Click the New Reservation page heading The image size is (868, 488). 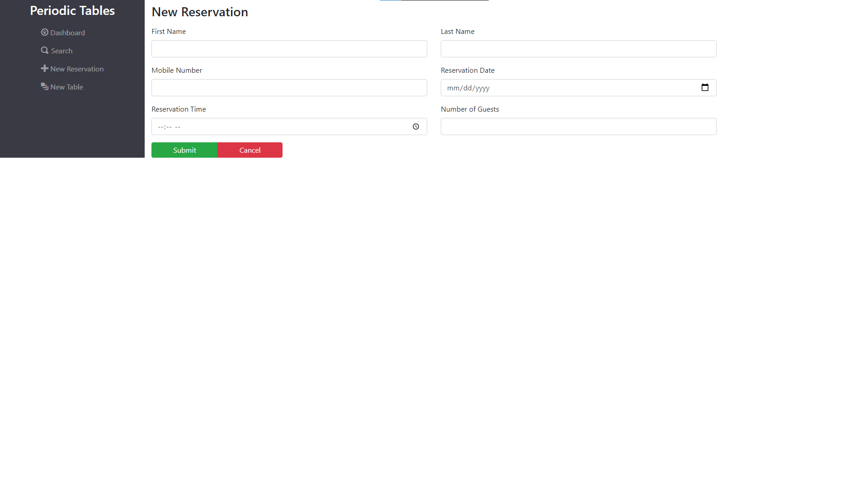pos(199,12)
